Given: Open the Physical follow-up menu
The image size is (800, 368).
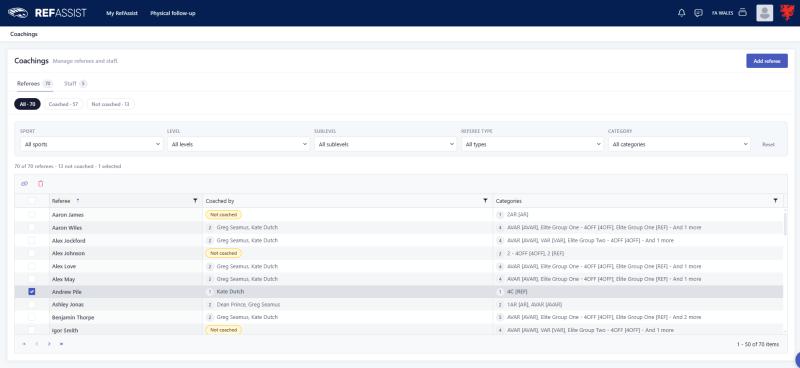Looking at the screenshot, I should coord(172,13).
